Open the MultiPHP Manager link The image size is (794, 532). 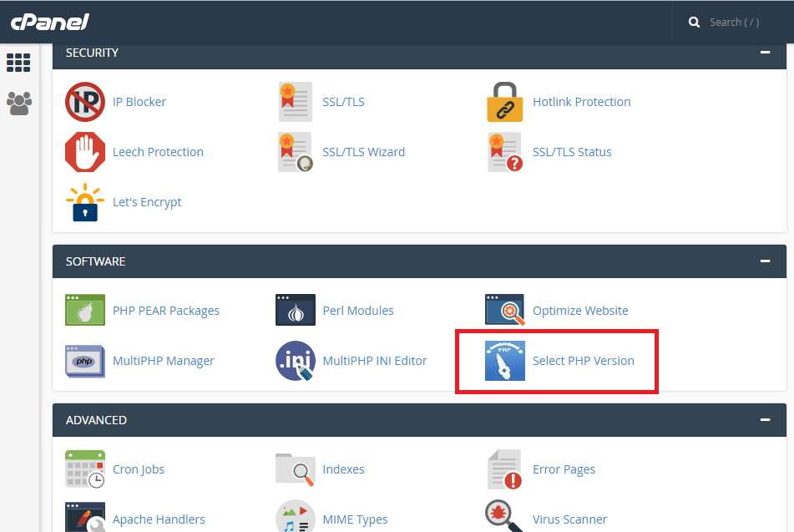(x=164, y=361)
